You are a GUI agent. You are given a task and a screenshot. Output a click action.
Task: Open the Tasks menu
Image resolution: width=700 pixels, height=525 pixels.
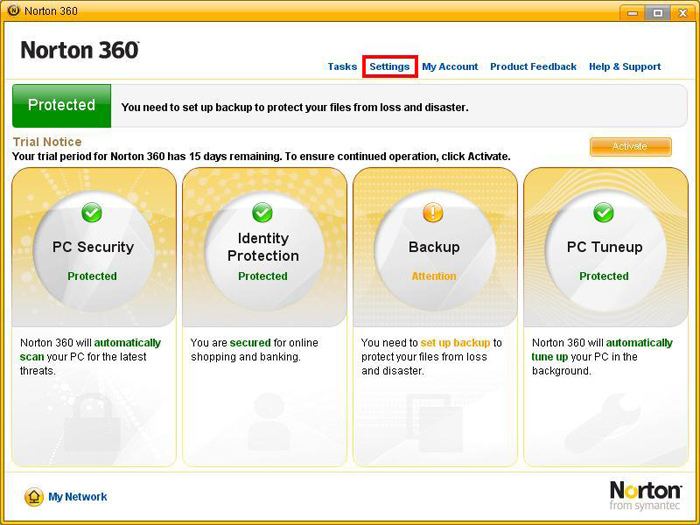pos(342,67)
